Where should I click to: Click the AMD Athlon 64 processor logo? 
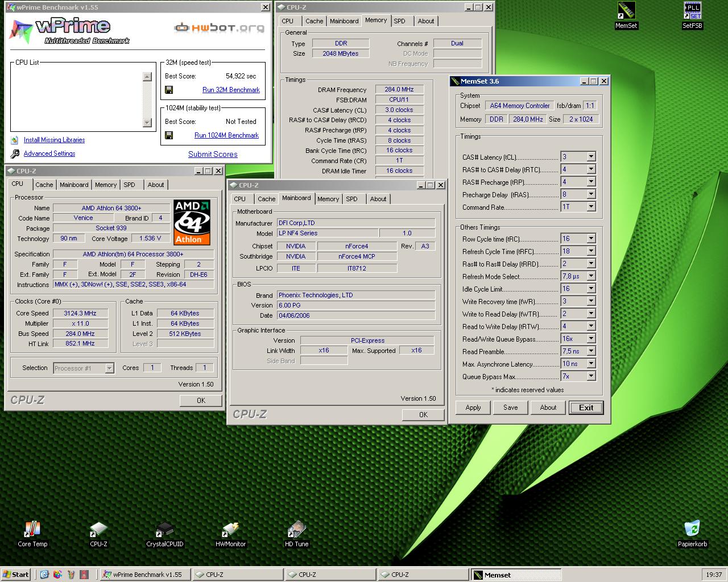point(192,222)
